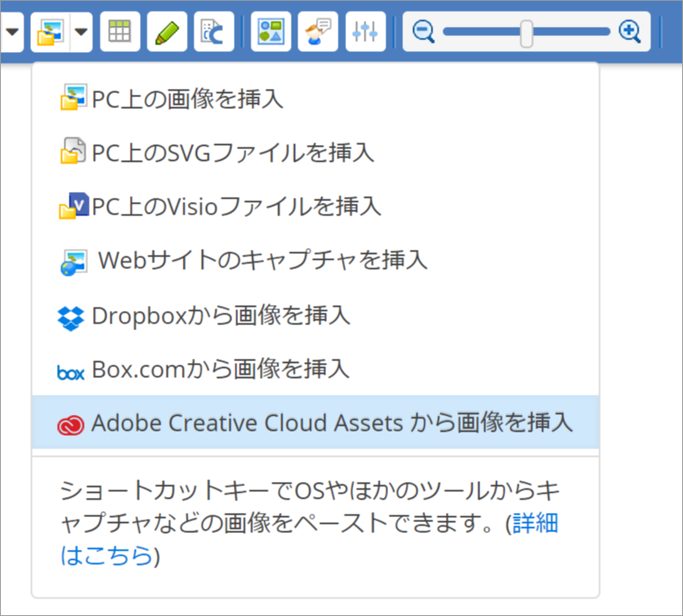Choose PC上のSVGファイルを挿入 option
Screen dimensions: 683x616
(x=232, y=153)
